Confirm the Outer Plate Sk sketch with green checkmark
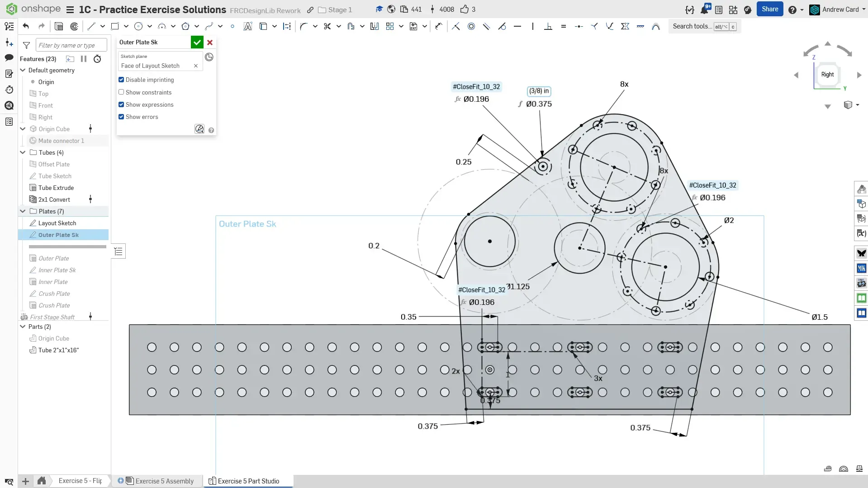 pyautogui.click(x=197, y=43)
